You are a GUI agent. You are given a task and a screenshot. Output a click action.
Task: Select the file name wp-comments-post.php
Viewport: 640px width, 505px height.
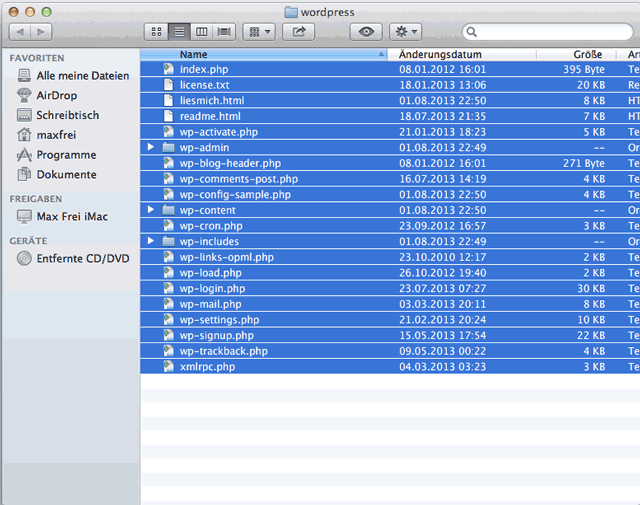pos(239,179)
